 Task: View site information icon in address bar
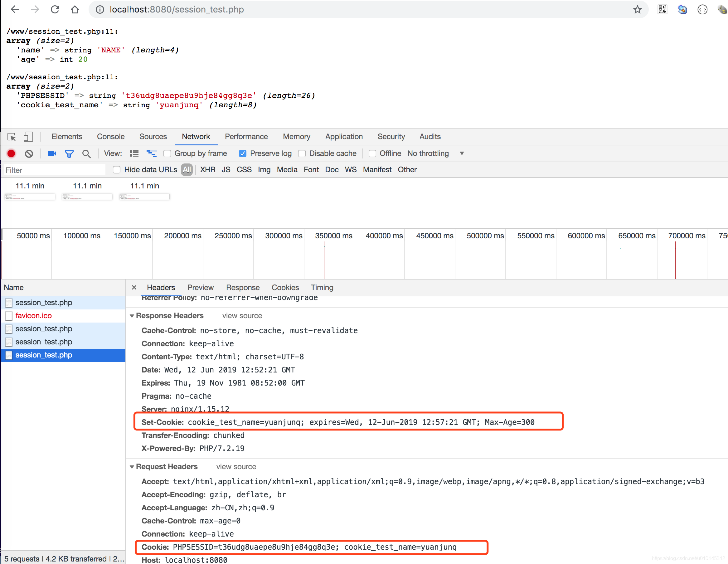[100, 9]
